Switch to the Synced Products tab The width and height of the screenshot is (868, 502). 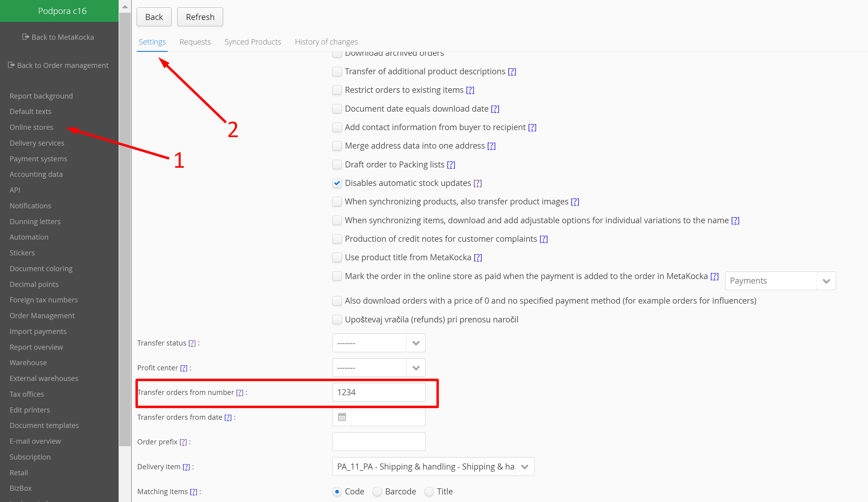pyautogui.click(x=252, y=42)
